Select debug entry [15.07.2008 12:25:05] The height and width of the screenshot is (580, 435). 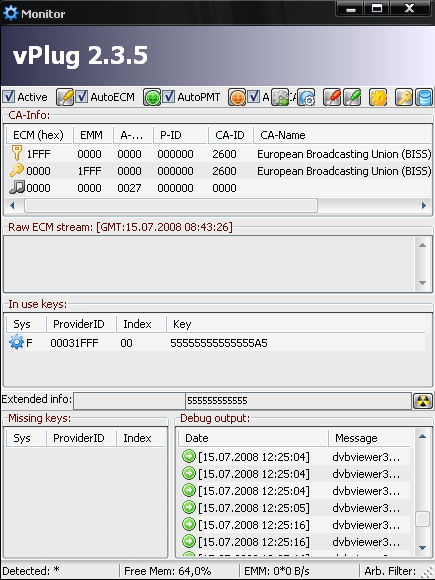click(254, 508)
